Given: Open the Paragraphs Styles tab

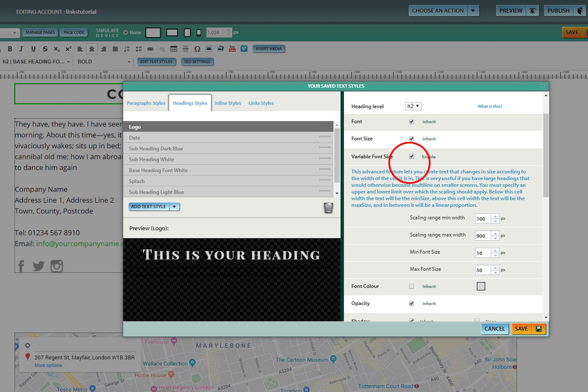Looking at the screenshot, I should pos(146,103).
